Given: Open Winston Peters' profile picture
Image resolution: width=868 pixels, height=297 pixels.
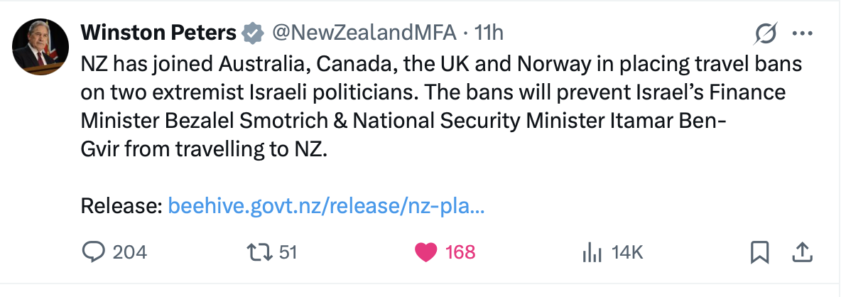Looking at the screenshot, I should click(40, 48).
